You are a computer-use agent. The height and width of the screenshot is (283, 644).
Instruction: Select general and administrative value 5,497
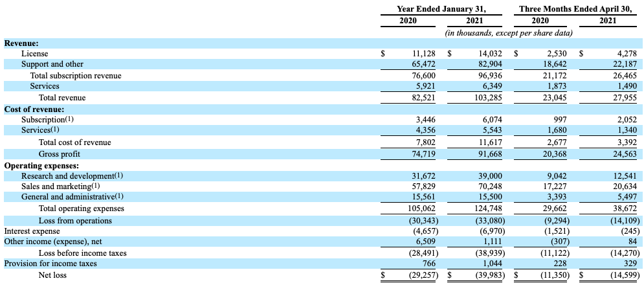[627, 196]
